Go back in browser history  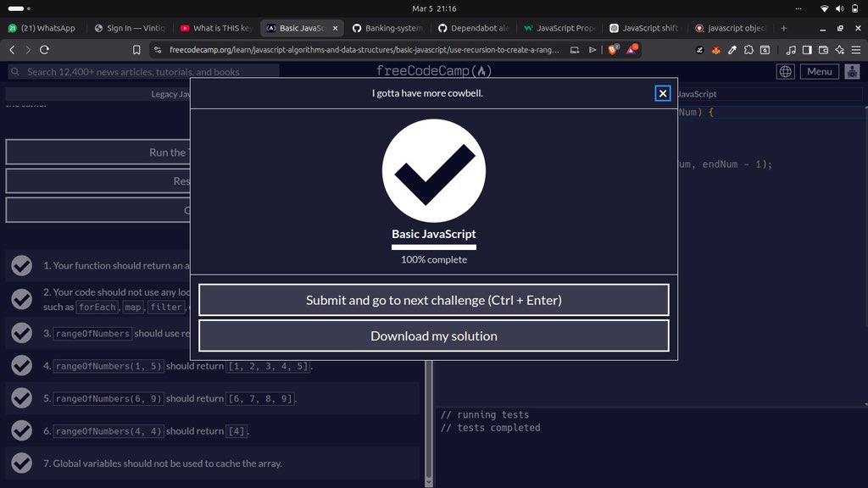(x=12, y=50)
